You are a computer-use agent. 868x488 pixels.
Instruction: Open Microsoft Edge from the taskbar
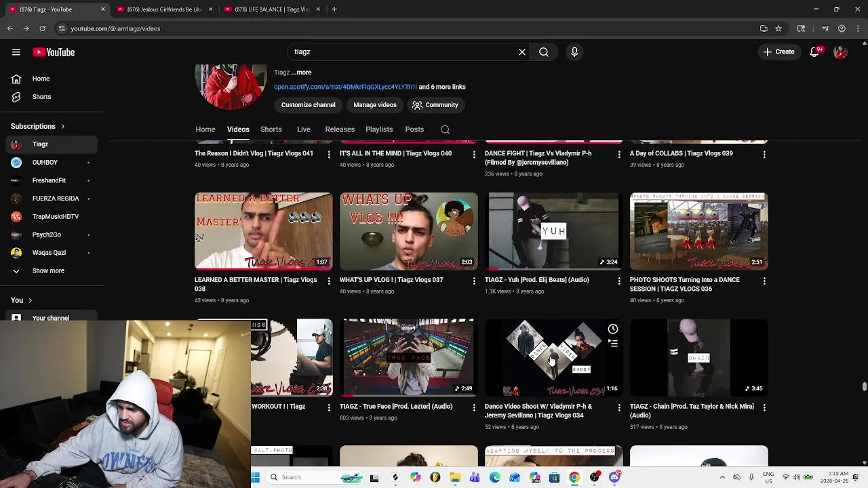coord(495,477)
